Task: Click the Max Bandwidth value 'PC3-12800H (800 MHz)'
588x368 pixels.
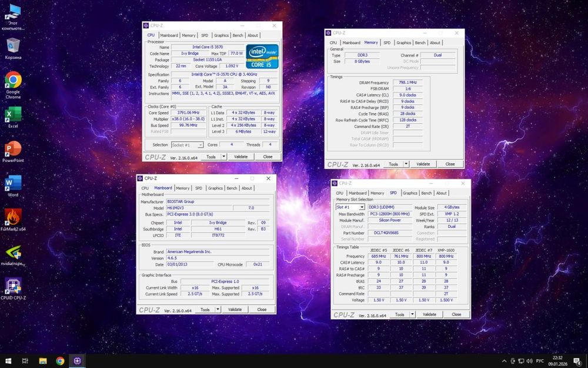Action: pos(390,214)
